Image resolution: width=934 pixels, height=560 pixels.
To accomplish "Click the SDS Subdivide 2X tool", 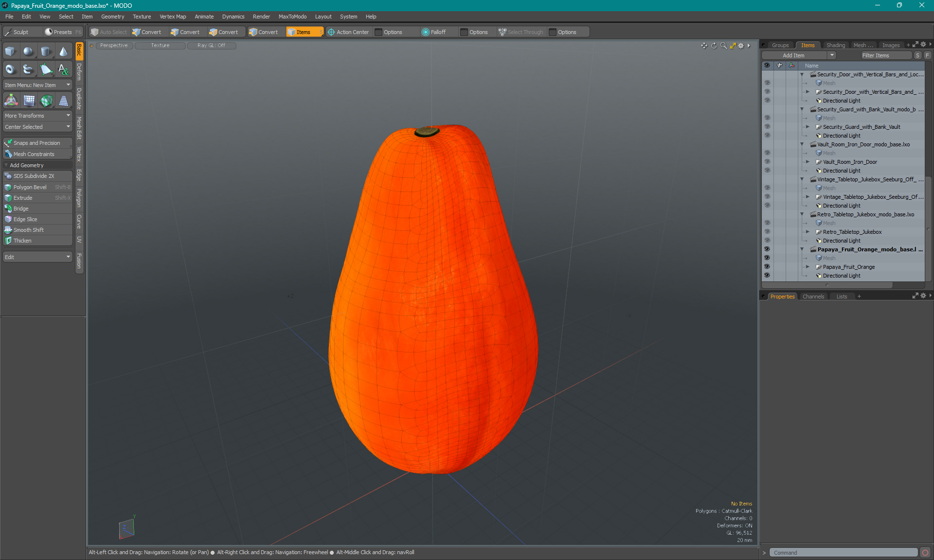I will tap(37, 176).
